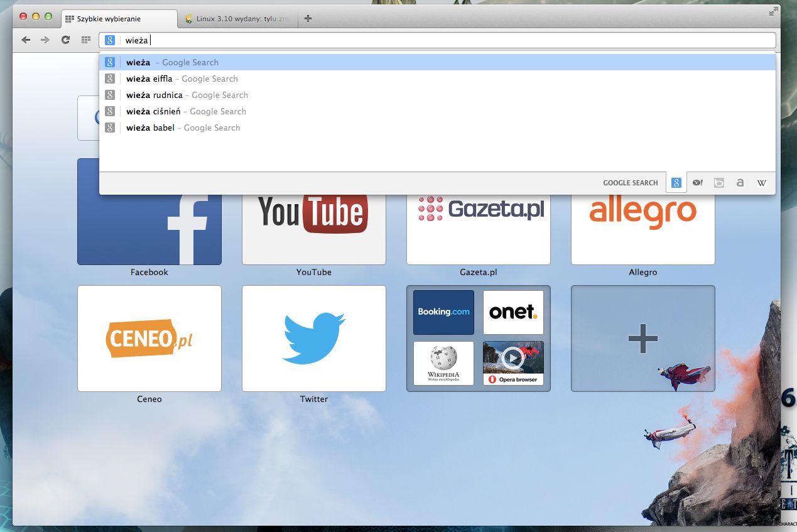797x532 pixels.
Task: Choose the "wieża eiffla" suggestion
Action: (x=437, y=79)
